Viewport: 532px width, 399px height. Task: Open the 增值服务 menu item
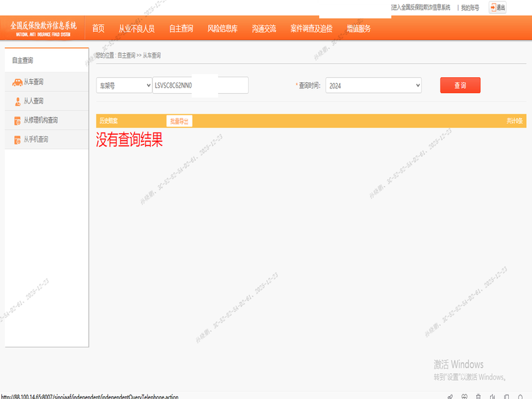click(x=358, y=29)
